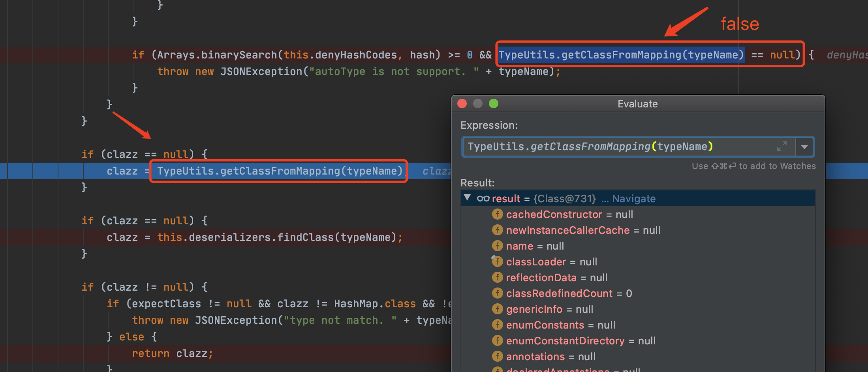The height and width of the screenshot is (372, 868).
Task: Click inside the Expression input field
Action: 616,147
